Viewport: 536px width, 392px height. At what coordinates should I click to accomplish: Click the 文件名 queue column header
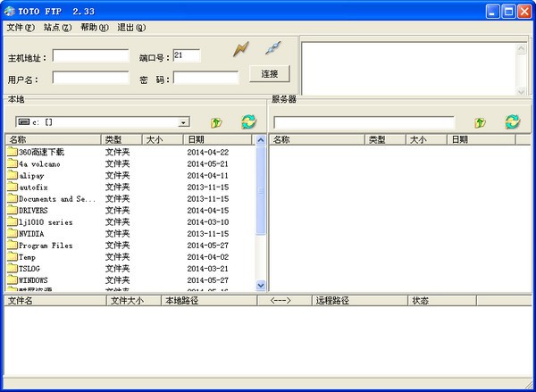55,301
